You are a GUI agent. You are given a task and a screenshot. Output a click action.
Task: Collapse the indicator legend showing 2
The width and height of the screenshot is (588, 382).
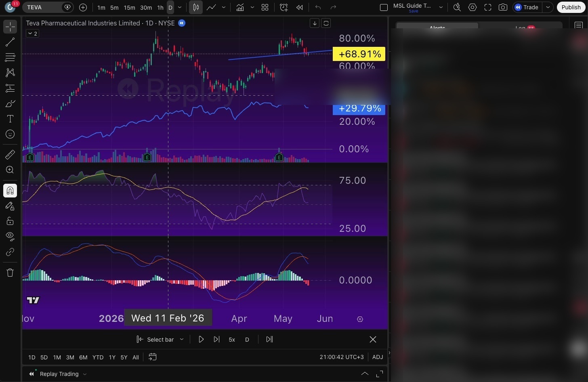pos(32,34)
